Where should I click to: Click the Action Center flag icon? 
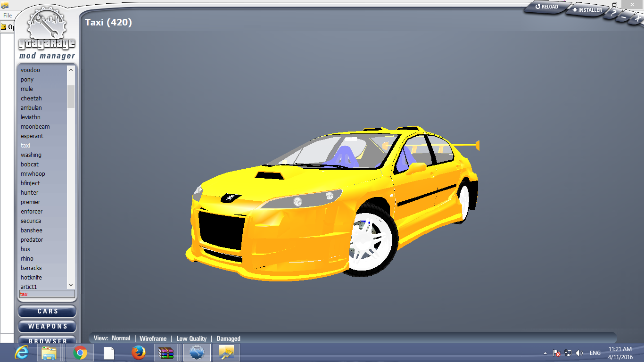(x=557, y=353)
